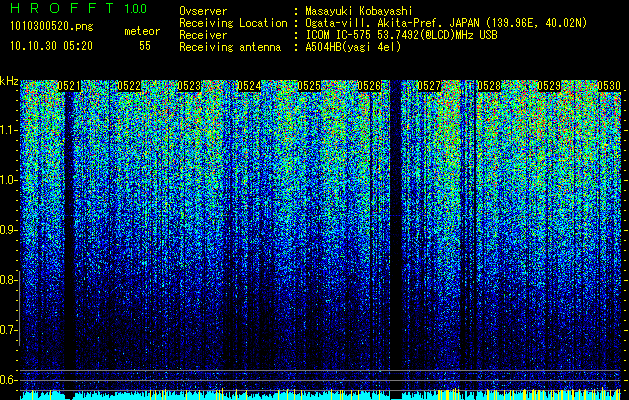Click the 0526 time marker
629x400 pixels.
coord(369,86)
